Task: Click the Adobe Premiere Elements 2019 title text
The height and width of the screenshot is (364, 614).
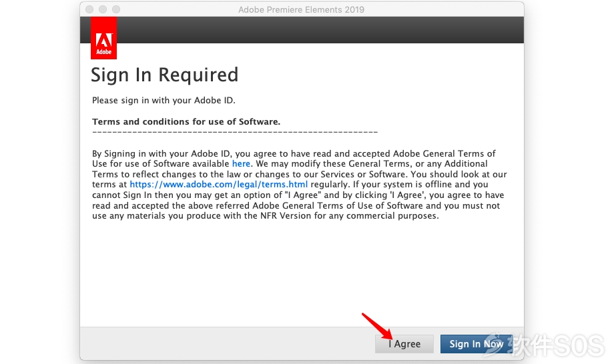Action: pos(301,10)
